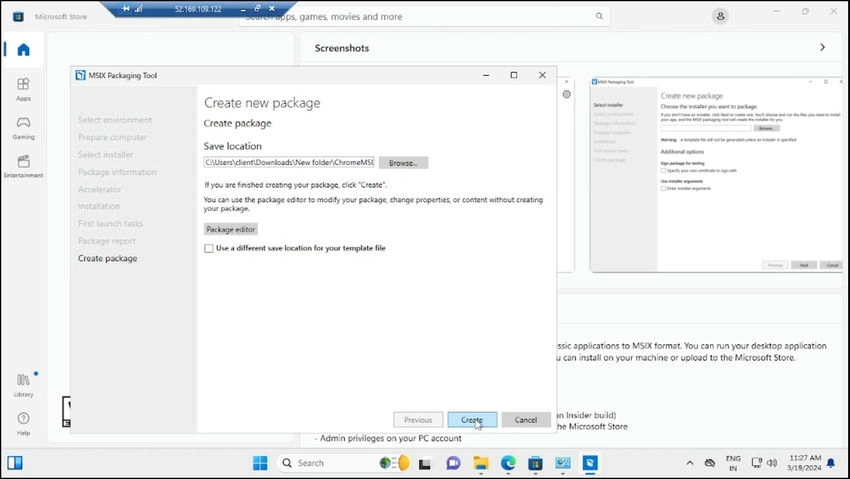Viewport: 850px width, 479px height.
Task: Select the Package information step
Action: [117, 172]
